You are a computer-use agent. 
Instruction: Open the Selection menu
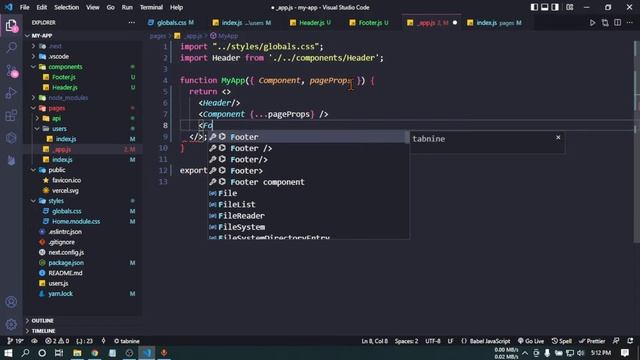tap(67, 7)
